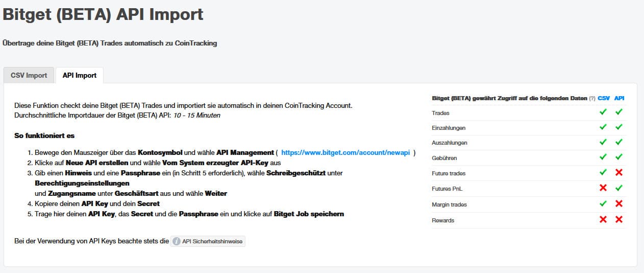Click the CSV column header link
This screenshot has width=644, height=273.
(x=603, y=98)
